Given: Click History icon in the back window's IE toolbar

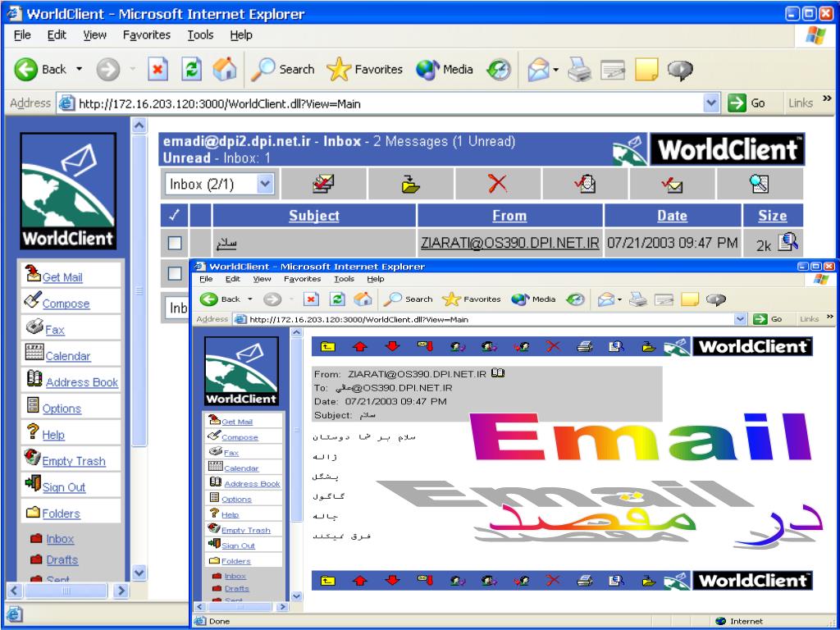Looking at the screenshot, I should (x=499, y=70).
